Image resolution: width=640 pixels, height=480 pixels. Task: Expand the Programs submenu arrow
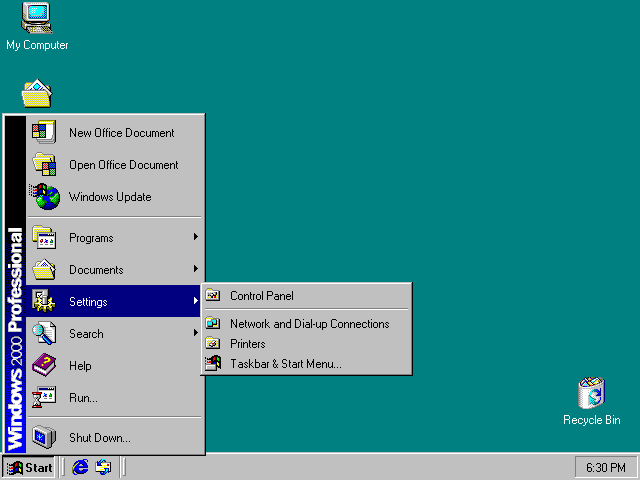pos(196,237)
